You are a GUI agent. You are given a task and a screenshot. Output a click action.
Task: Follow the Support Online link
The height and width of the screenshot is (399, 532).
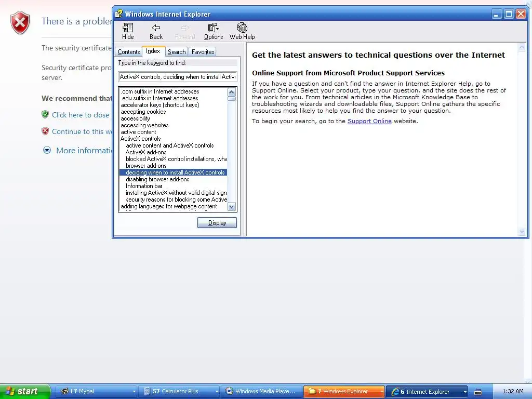[369, 121]
